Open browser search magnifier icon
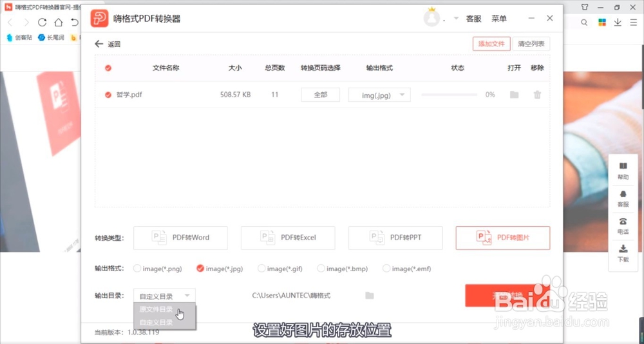 pyautogui.click(x=584, y=23)
